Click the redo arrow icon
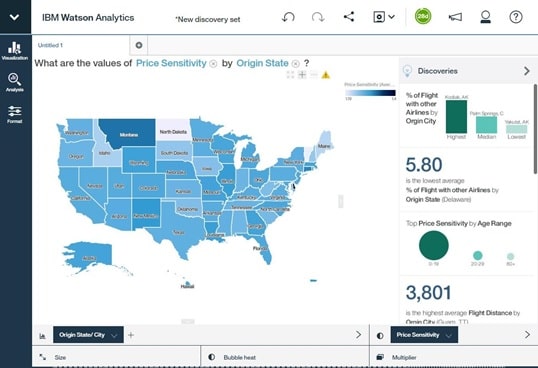 (318, 17)
